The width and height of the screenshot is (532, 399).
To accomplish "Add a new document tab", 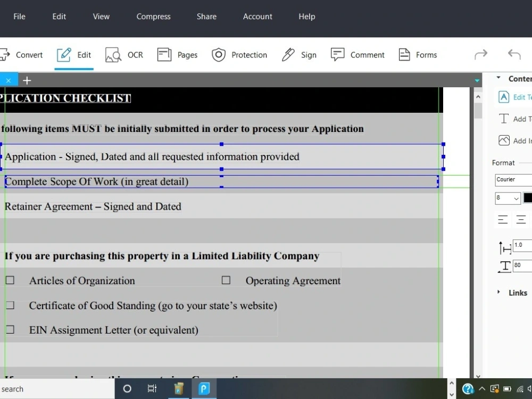I will [27, 80].
